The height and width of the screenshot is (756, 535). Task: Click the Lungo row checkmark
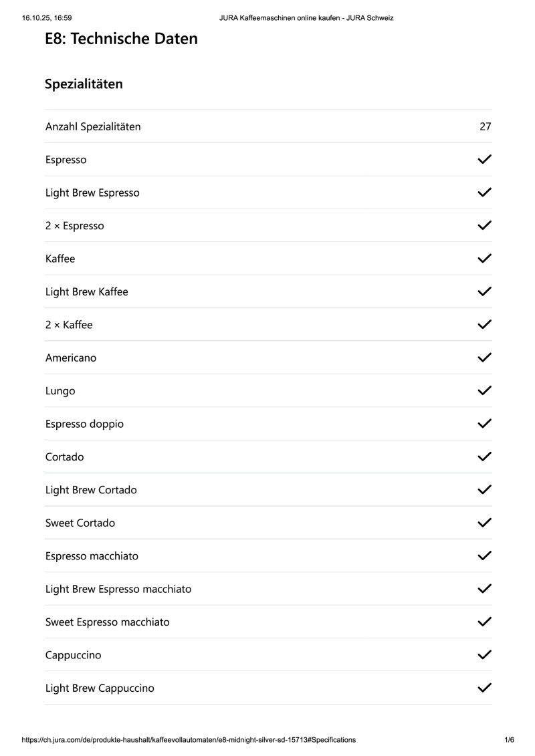point(485,390)
